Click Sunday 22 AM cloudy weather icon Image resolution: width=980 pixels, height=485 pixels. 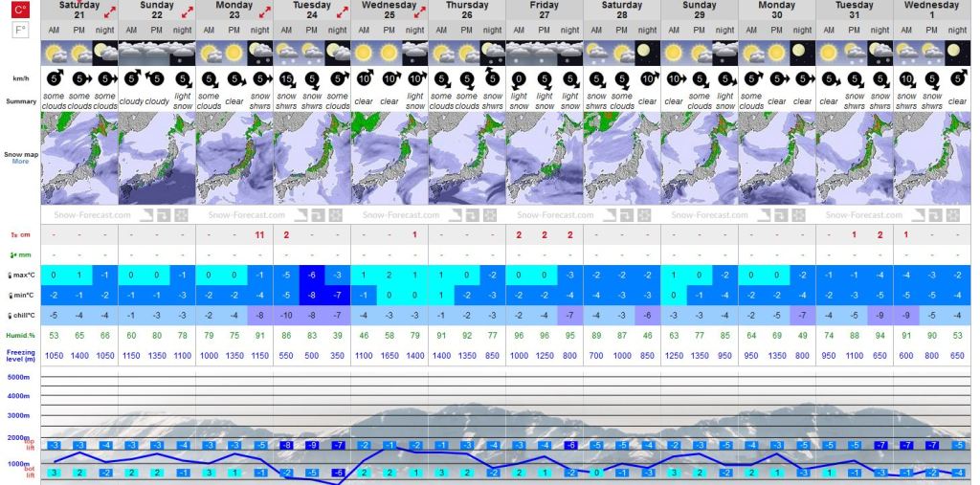[131, 52]
